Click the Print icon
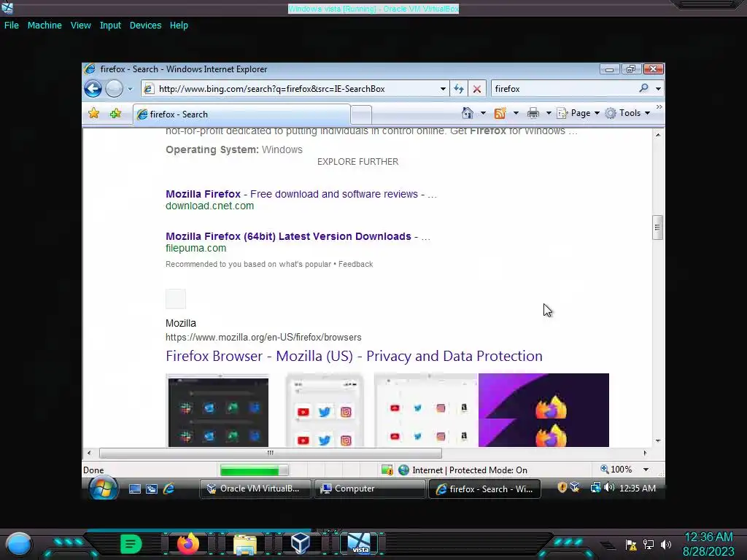The width and height of the screenshot is (747, 560). click(x=533, y=113)
